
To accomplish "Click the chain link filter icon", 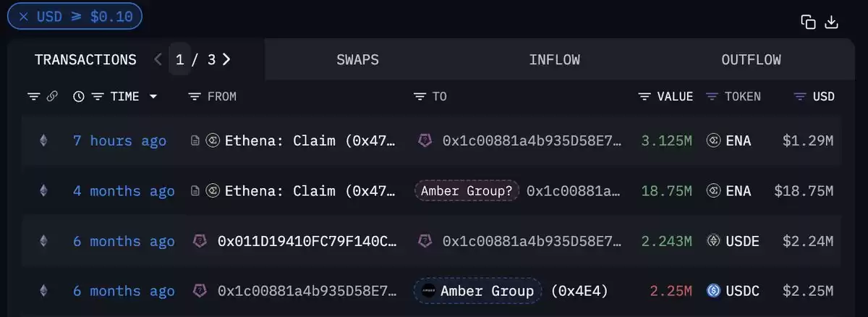I will click(52, 96).
